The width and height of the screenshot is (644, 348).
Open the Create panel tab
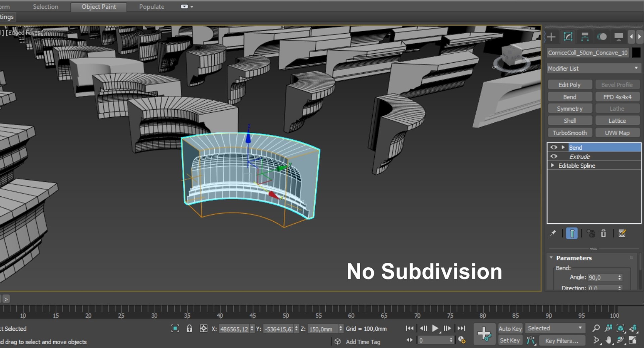click(x=551, y=37)
